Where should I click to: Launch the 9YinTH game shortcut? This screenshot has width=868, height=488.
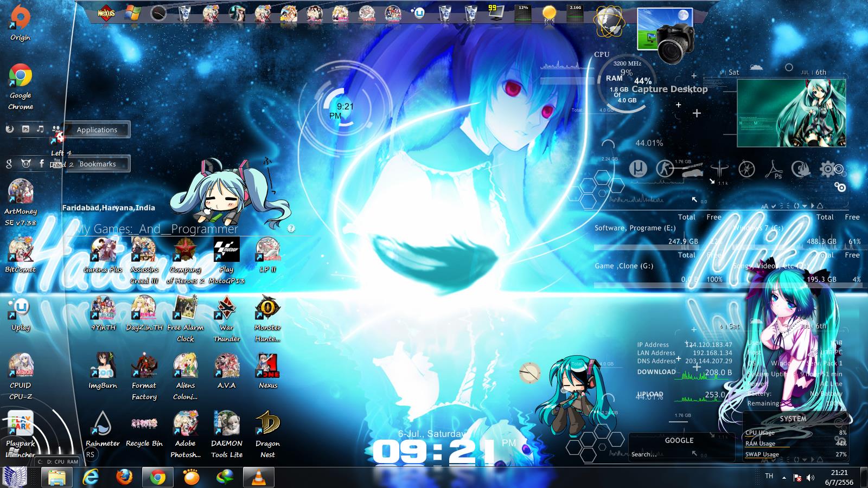point(103,313)
